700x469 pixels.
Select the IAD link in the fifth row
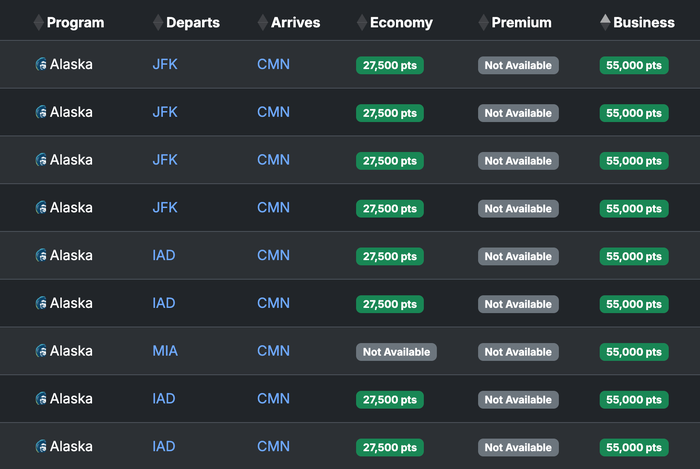point(164,255)
